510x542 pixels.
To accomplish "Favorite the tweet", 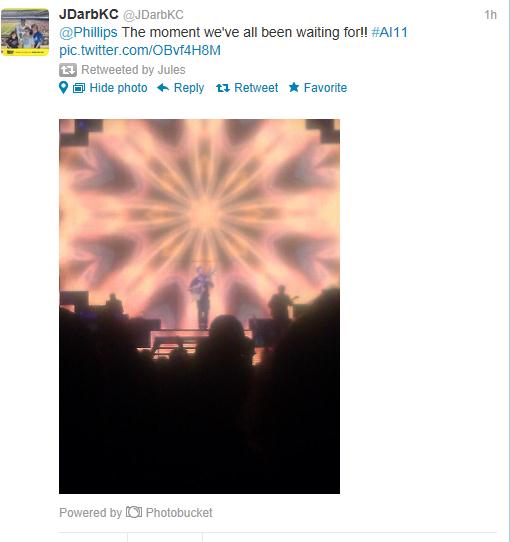I will (325, 88).
